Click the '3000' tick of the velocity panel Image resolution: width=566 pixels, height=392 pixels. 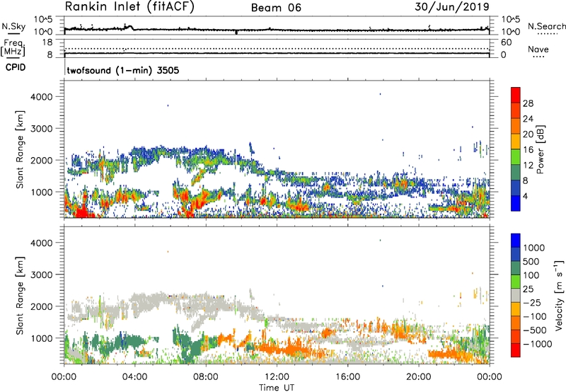coord(42,275)
